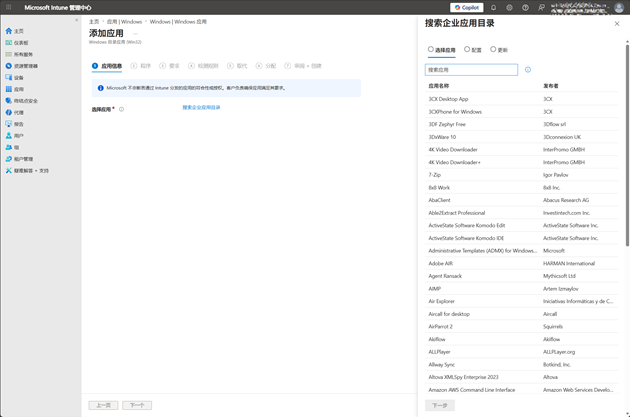Open Groups in the sidebar
Screen dimensions: 630x417
point(12,147)
